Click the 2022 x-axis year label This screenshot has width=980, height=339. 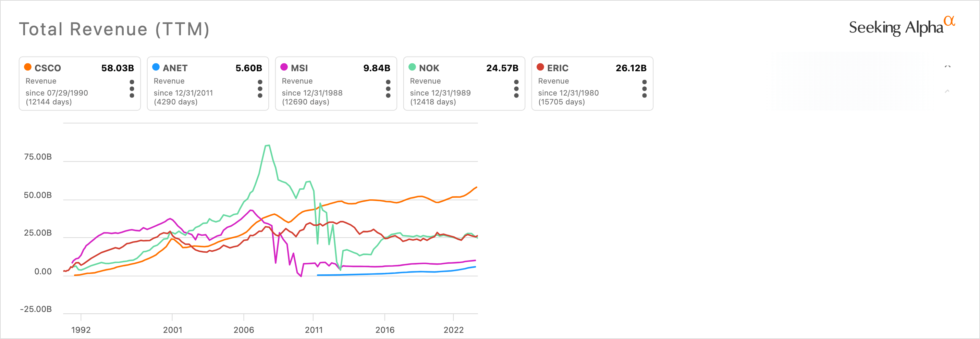(x=453, y=329)
